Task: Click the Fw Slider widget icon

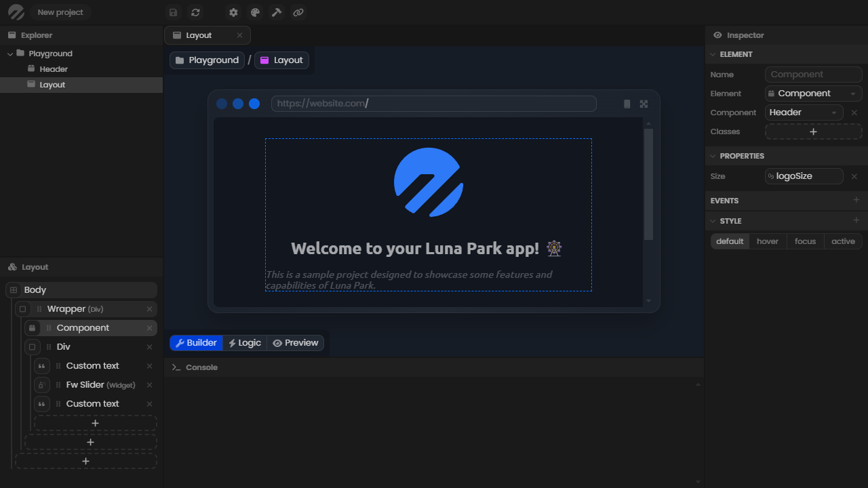Action: point(42,385)
